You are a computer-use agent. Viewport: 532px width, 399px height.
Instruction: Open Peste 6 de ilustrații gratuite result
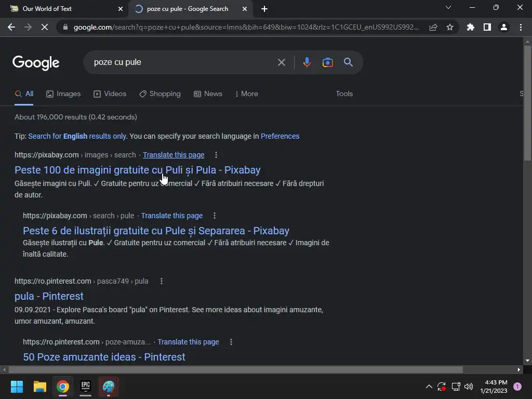[156, 231]
